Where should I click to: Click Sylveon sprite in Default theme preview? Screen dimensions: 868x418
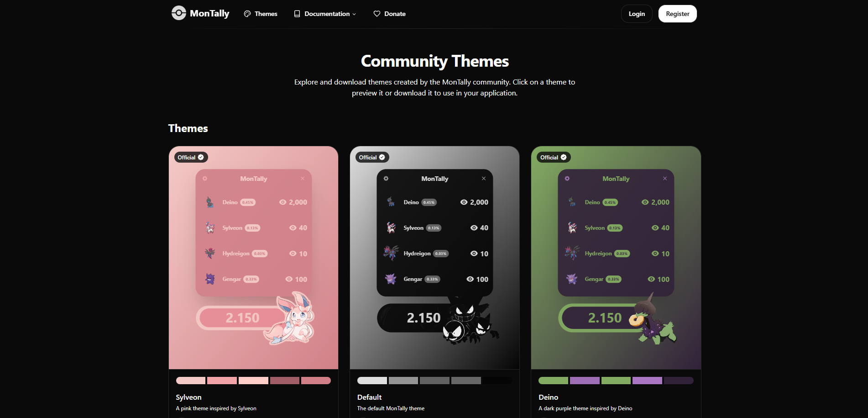[x=391, y=228]
